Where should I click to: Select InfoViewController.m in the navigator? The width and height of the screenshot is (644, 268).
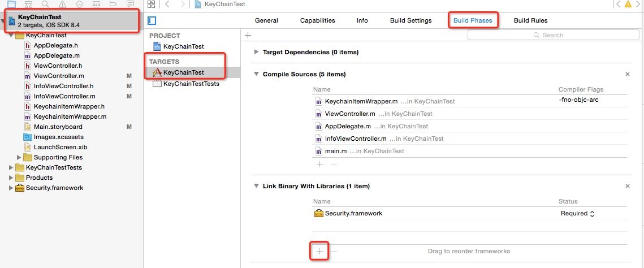(x=64, y=97)
